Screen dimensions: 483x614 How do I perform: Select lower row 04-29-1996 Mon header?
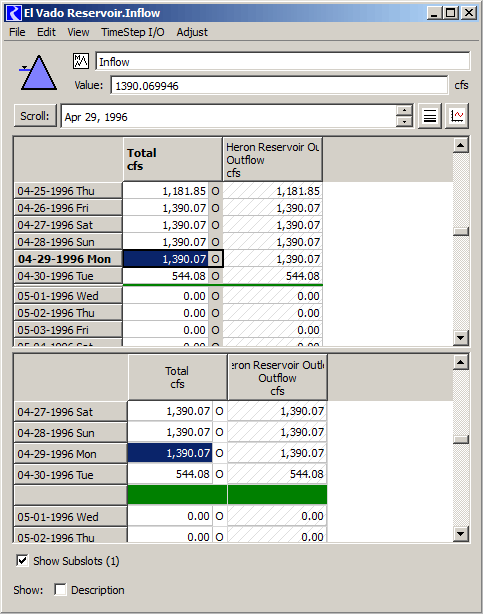point(70,453)
